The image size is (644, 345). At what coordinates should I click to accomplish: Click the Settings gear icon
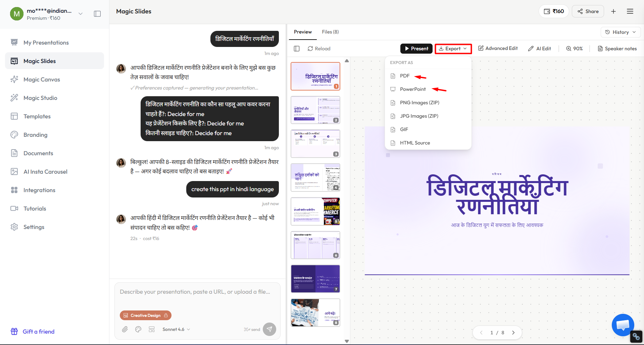pyautogui.click(x=14, y=227)
